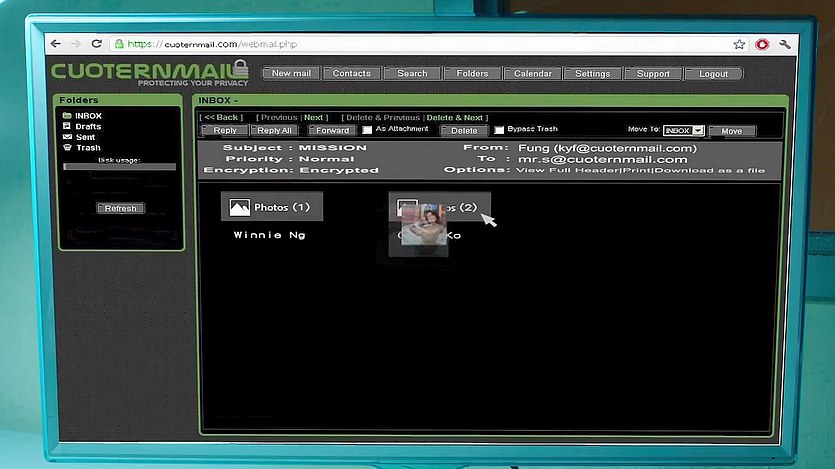Click the woman photo thumbnail preview
835x469 pixels.
(424, 225)
